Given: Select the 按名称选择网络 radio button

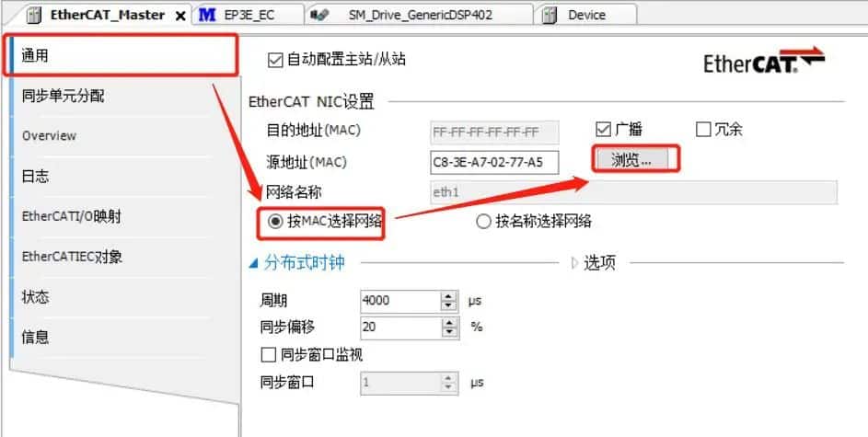Looking at the screenshot, I should (483, 222).
